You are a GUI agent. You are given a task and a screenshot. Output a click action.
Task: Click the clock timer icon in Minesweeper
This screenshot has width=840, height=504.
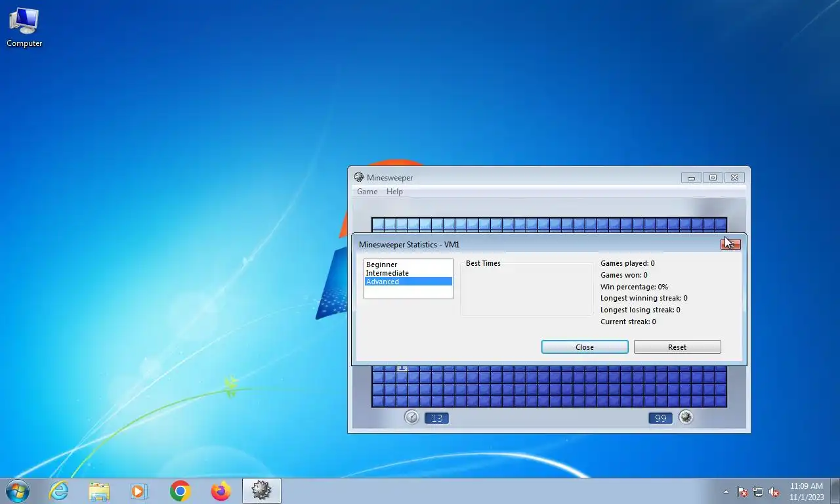pos(411,417)
